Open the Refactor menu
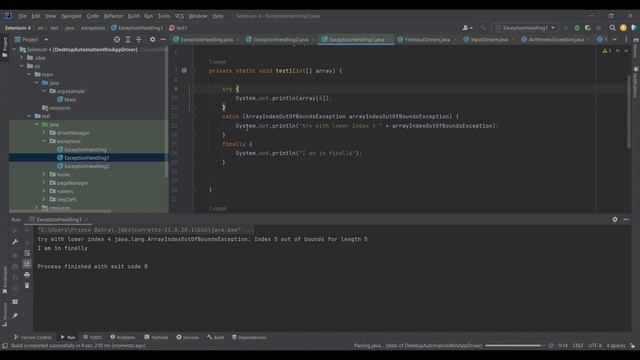The height and width of the screenshot is (360, 640). pos(113,16)
